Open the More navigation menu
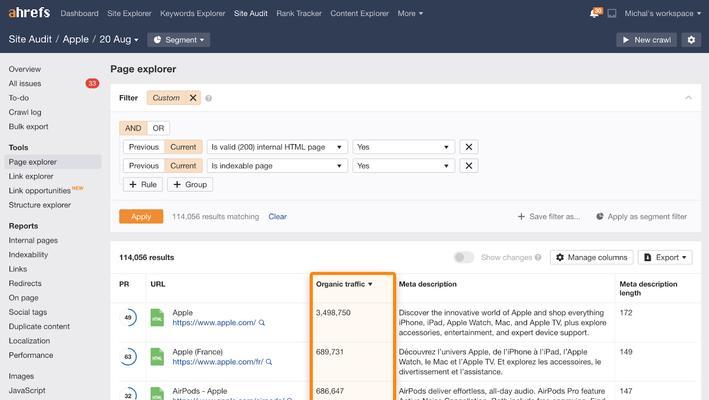The width and height of the screenshot is (709, 400). (x=410, y=14)
